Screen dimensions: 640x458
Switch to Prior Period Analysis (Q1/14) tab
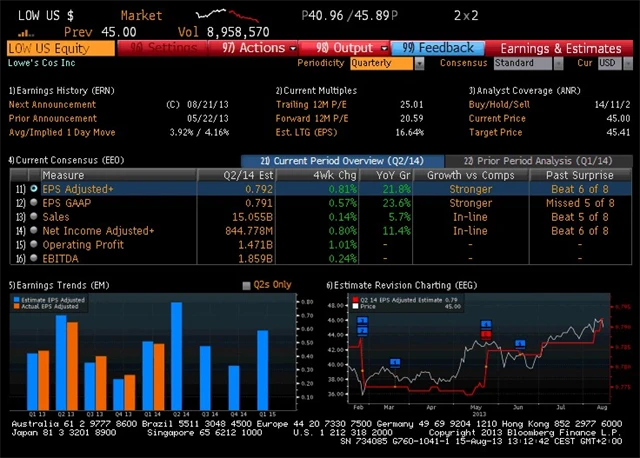(x=538, y=161)
